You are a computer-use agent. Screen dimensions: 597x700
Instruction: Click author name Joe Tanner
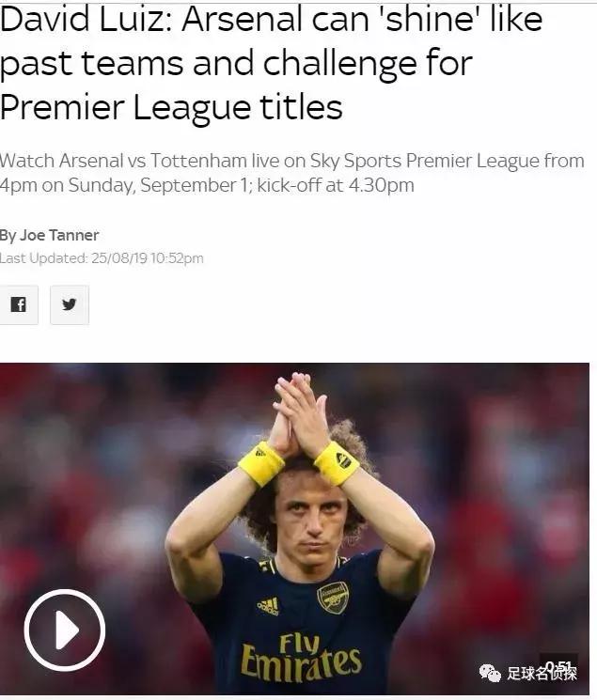(59, 235)
